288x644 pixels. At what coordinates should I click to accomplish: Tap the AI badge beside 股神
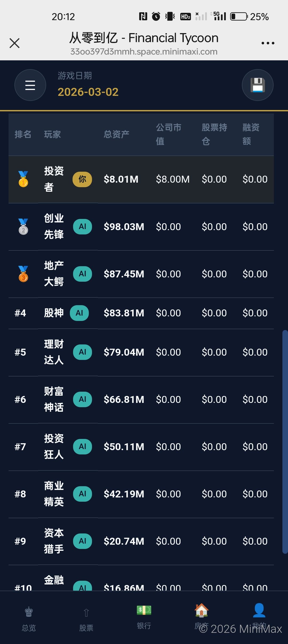[x=79, y=313]
